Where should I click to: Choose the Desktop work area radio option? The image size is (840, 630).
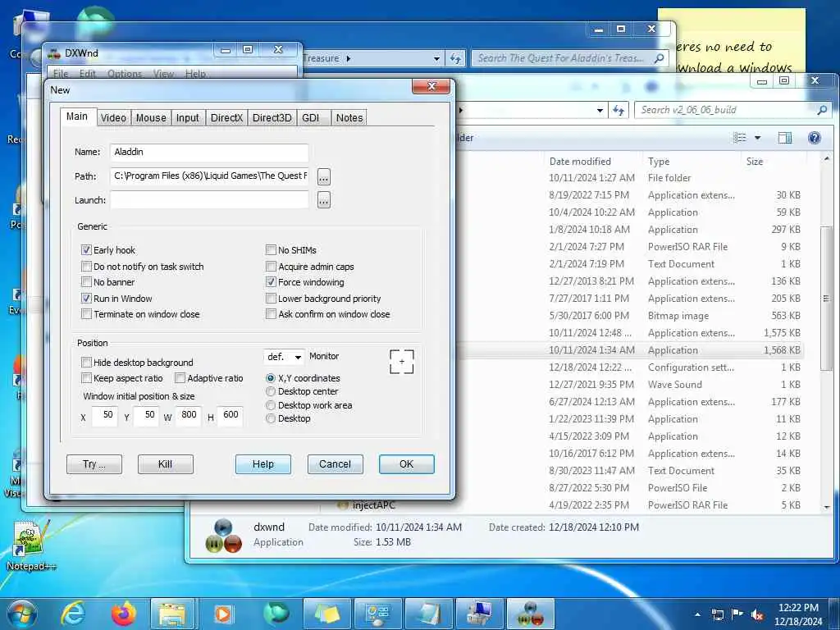[271, 405]
